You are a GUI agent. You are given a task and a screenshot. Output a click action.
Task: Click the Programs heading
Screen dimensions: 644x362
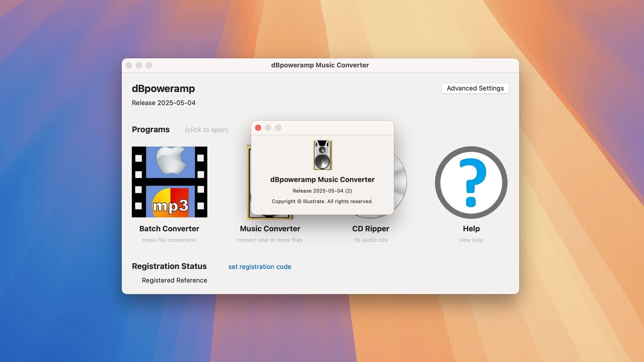pyautogui.click(x=151, y=129)
